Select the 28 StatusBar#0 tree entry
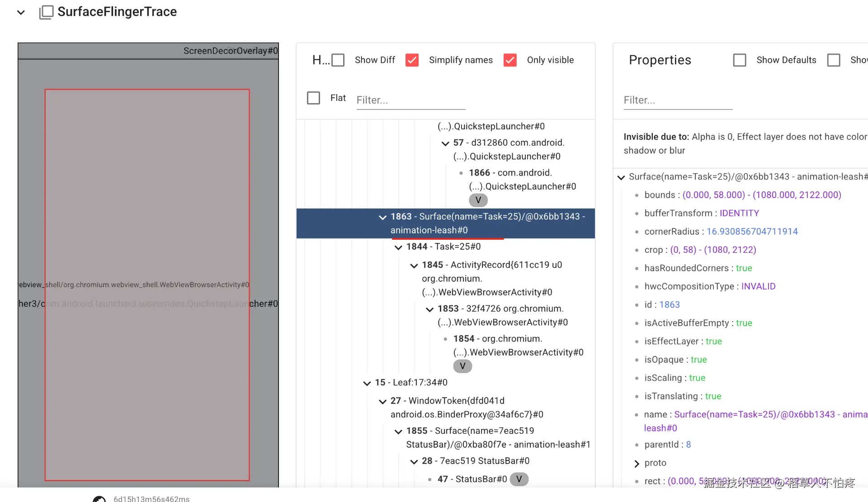 coord(475,461)
